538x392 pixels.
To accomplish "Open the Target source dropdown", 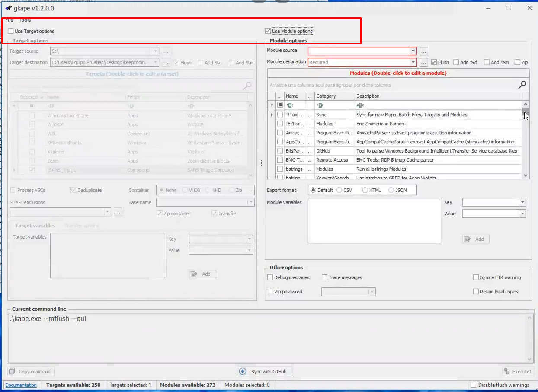I will [157, 51].
